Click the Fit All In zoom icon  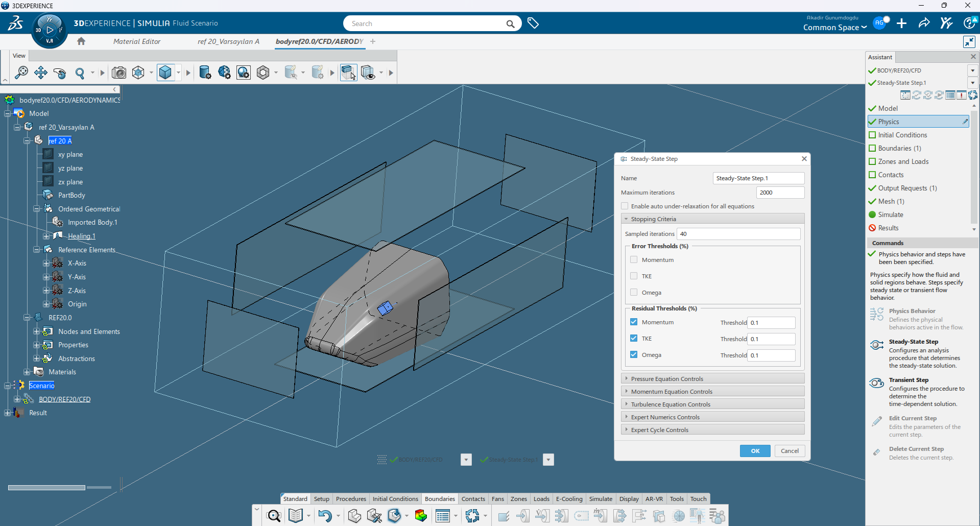click(21, 73)
